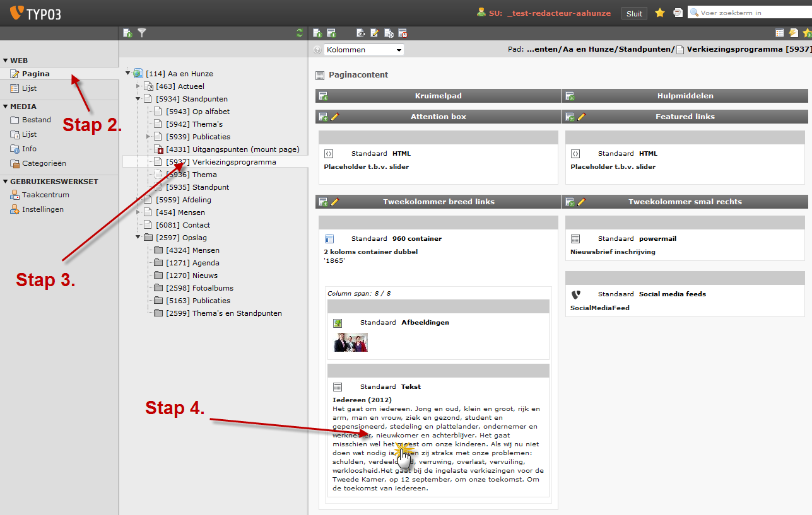The height and width of the screenshot is (515, 812).
Task: Edit Tweekolommer breed links column pencil icon
Action: [x=334, y=202]
